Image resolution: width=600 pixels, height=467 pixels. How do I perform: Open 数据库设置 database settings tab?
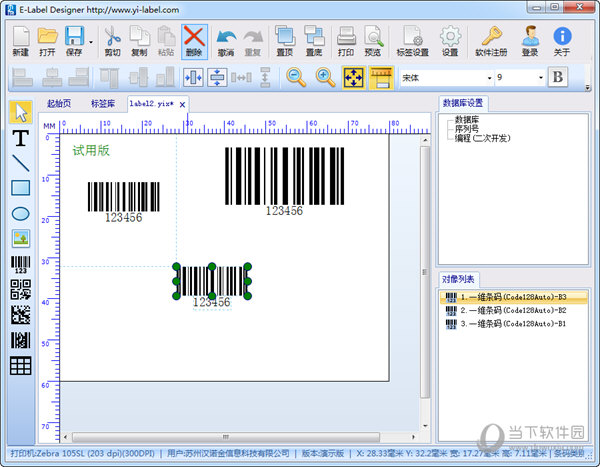(463, 103)
